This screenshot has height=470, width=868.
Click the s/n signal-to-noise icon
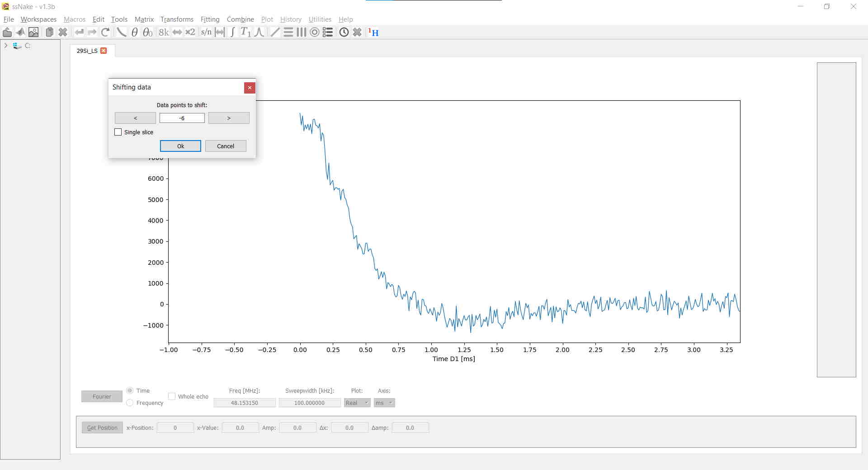coord(206,32)
